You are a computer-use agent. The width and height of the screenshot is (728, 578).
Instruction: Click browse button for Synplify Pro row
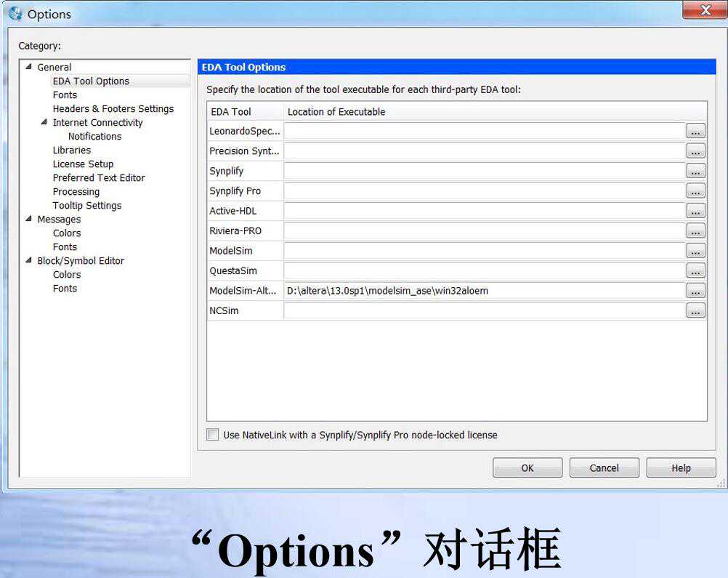(695, 191)
